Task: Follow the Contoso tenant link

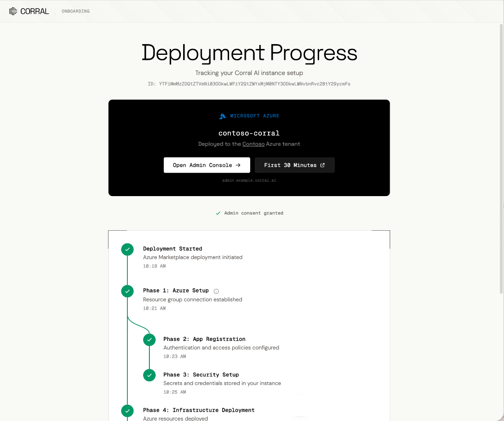Action: coord(253,144)
